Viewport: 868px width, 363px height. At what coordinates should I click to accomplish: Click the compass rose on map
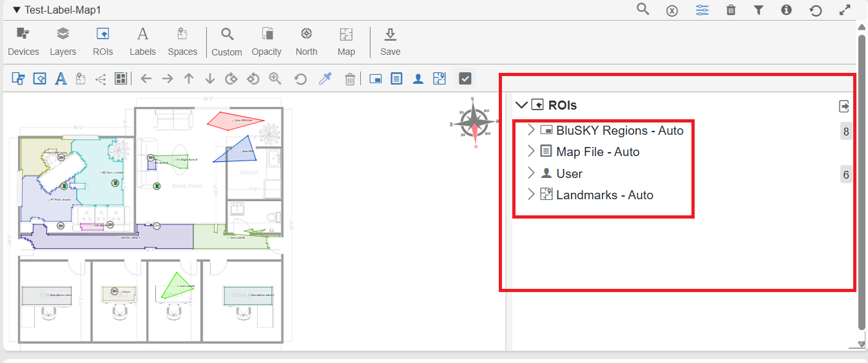[474, 123]
